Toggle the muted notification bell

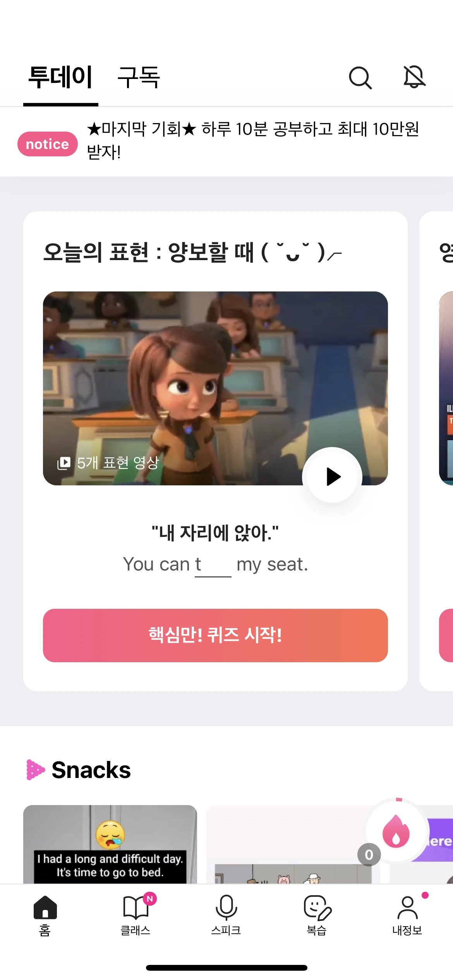414,77
